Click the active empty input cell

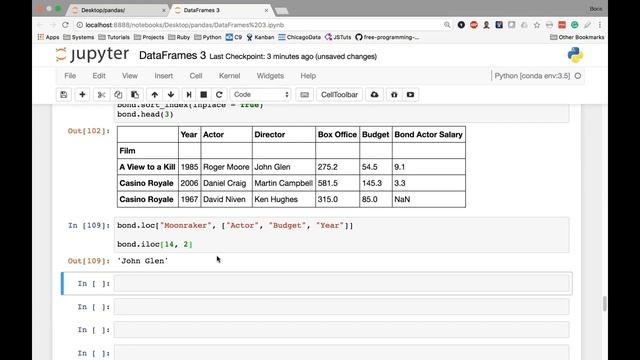point(342,283)
